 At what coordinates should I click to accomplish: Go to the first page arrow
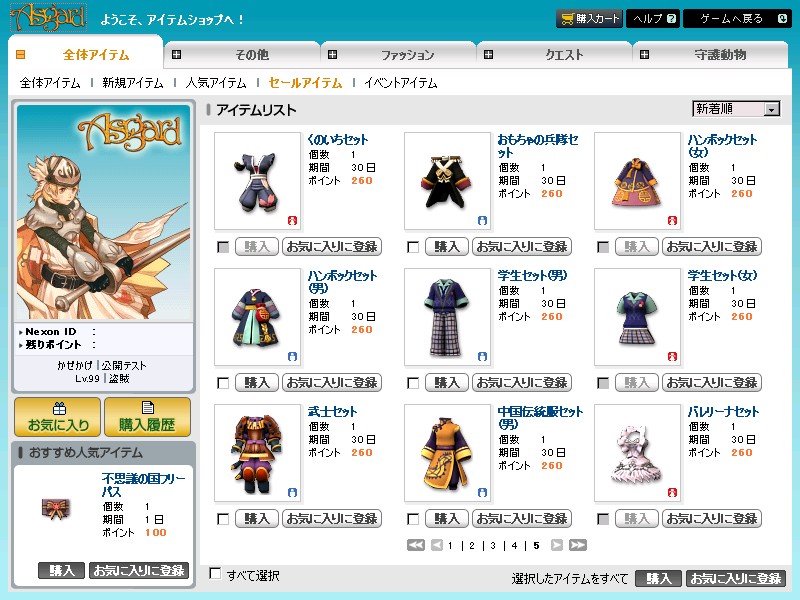(x=416, y=545)
